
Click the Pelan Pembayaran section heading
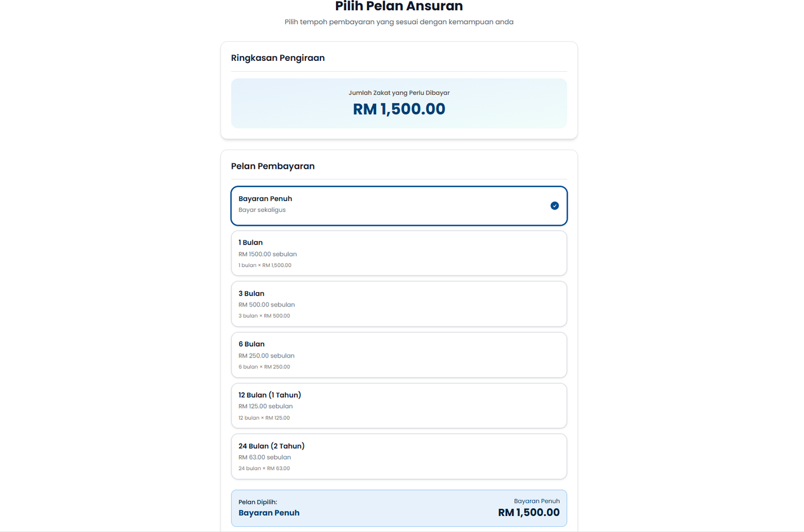point(273,166)
